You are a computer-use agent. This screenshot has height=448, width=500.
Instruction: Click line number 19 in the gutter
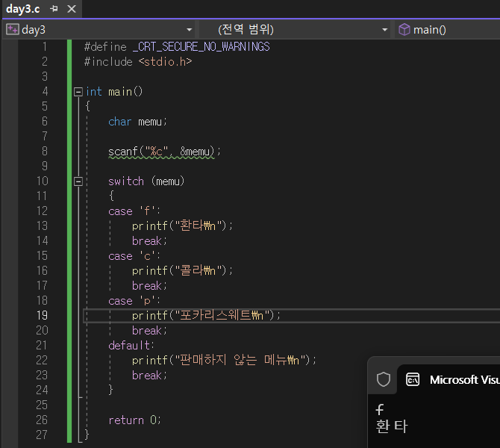(42, 315)
